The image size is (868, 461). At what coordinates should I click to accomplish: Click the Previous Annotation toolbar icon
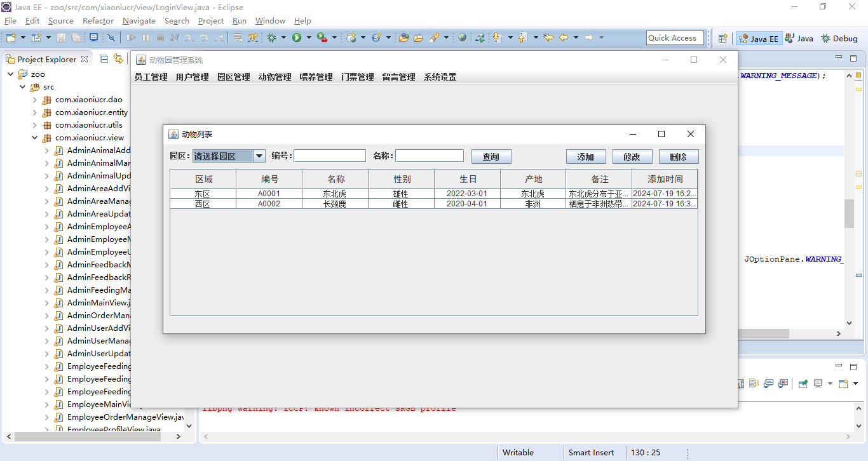click(522, 38)
